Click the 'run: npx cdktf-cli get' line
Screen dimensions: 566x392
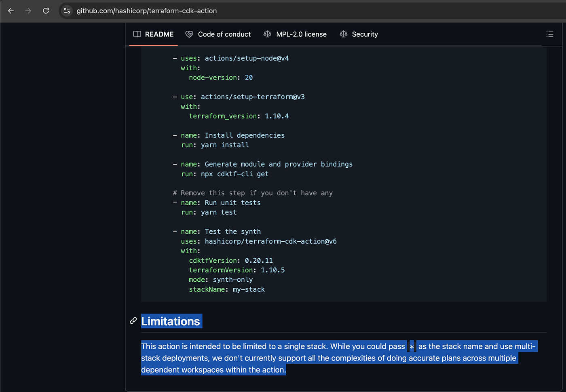[225, 174]
